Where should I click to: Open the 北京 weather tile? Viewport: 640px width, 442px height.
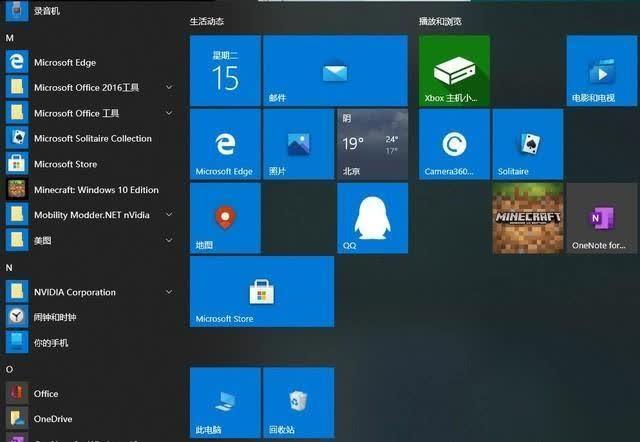pyautogui.click(x=373, y=144)
